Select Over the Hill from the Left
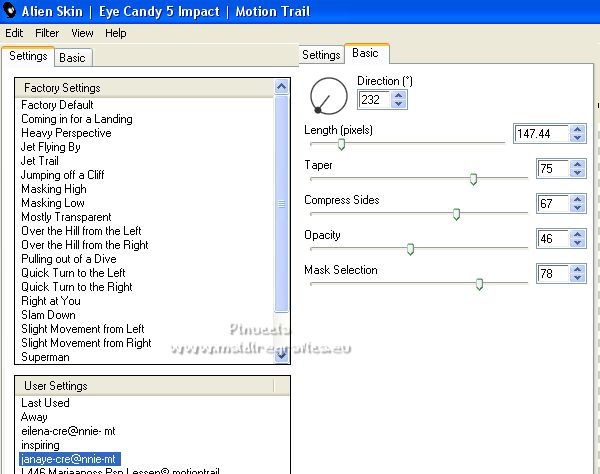Viewport: 600px width, 474px height. point(81,231)
